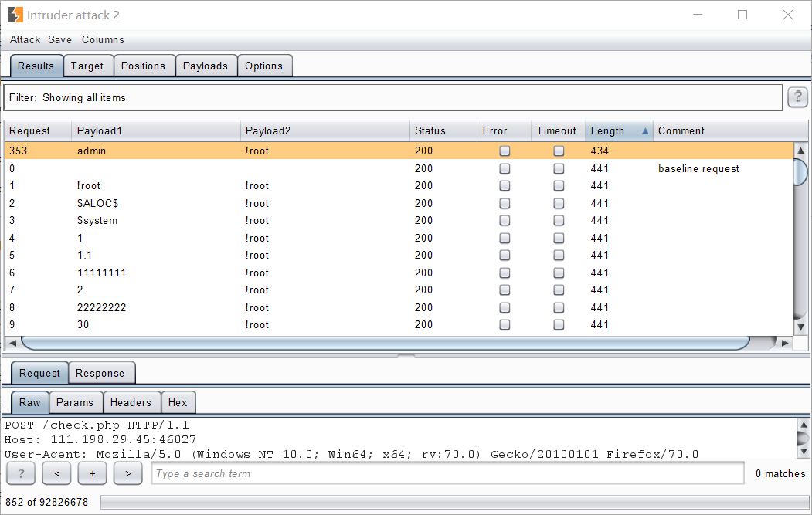Switch to the Payloads tab
The image size is (812, 515).
click(x=206, y=66)
